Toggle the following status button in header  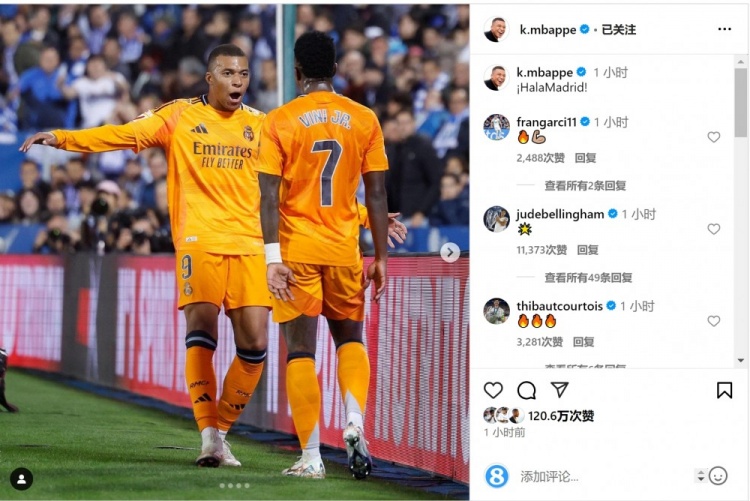pyautogui.click(x=618, y=30)
